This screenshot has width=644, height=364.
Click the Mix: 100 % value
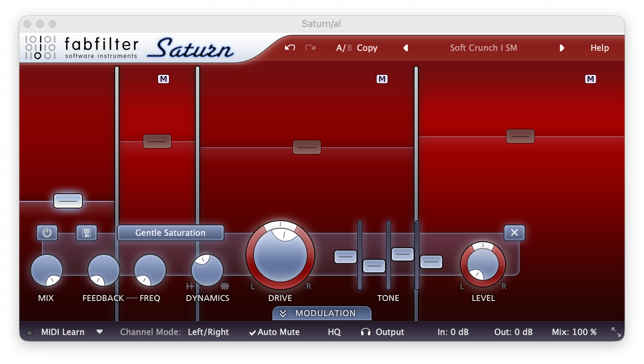pyautogui.click(x=574, y=332)
